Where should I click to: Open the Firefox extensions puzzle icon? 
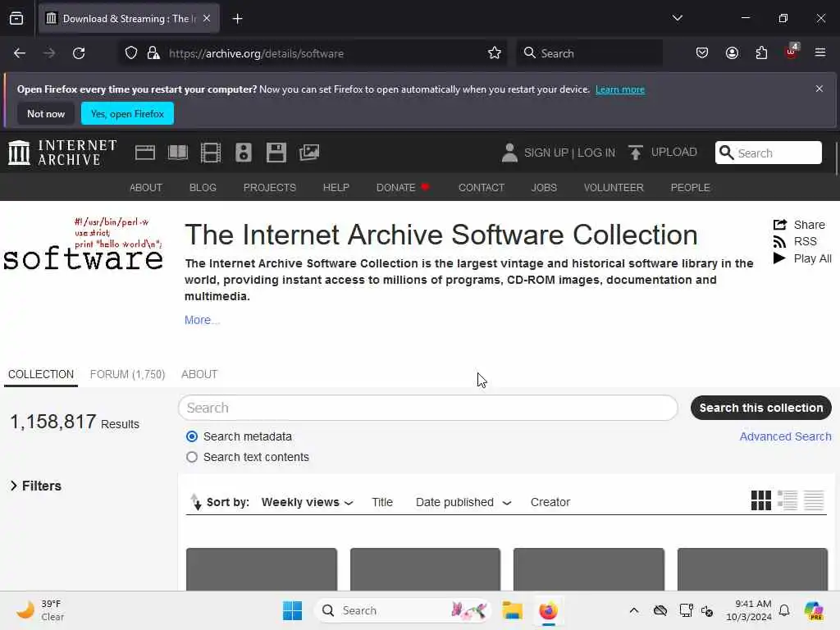point(761,53)
